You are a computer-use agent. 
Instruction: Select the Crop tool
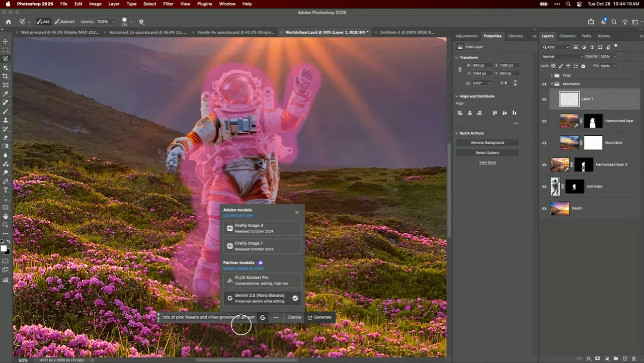6,76
